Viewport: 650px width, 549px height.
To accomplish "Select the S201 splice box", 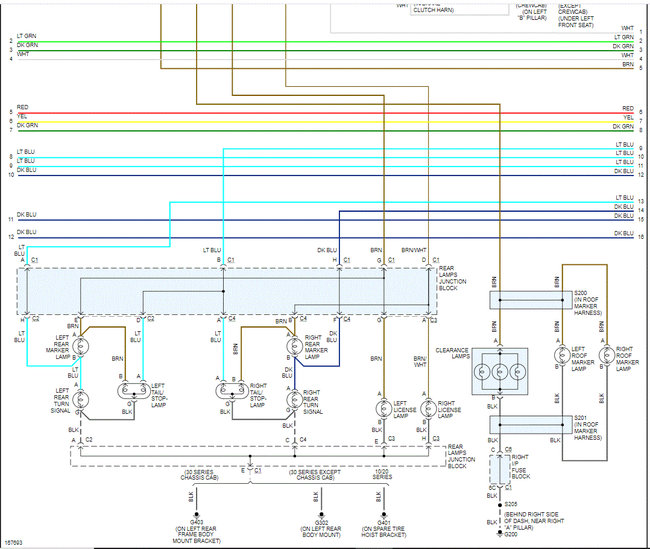I will 531,425.
